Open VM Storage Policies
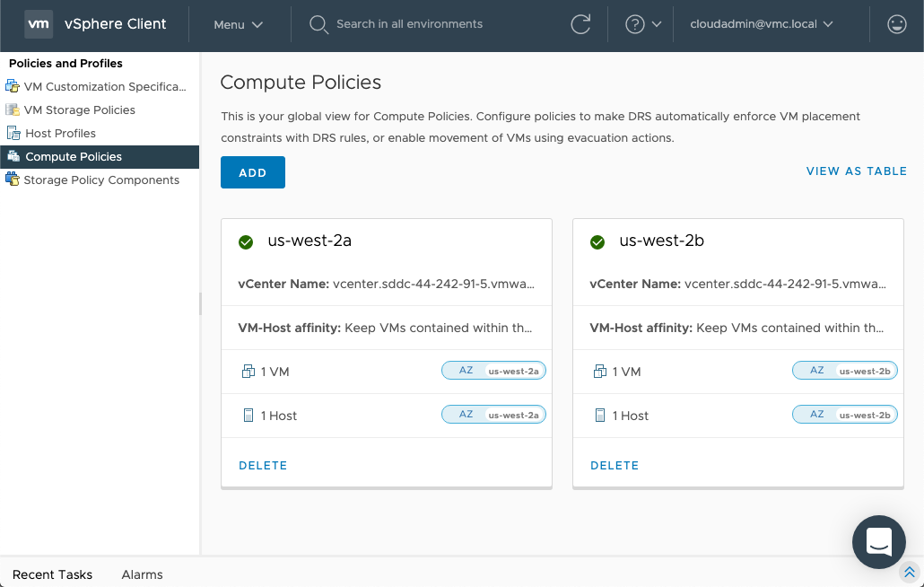This screenshot has height=587, width=924. [x=79, y=110]
